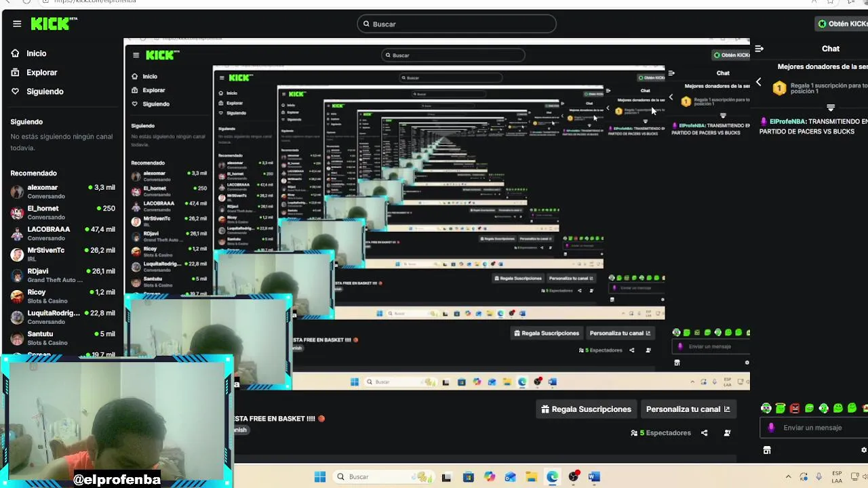868x488 pixels.
Task: Focus the top Buscar search field
Action: [456, 24]
